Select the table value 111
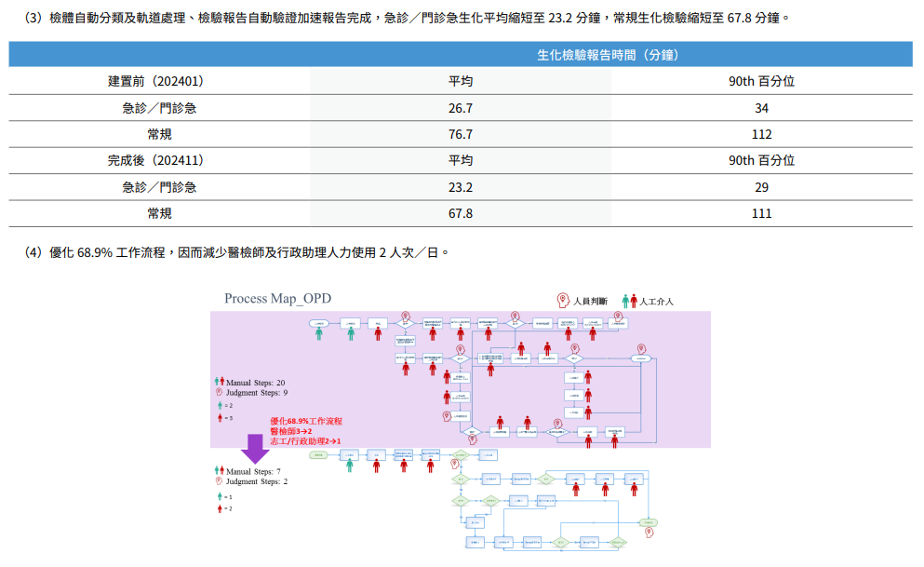This screenshot has height=567, width=924. pyautogui.click(x=761, y=213)
